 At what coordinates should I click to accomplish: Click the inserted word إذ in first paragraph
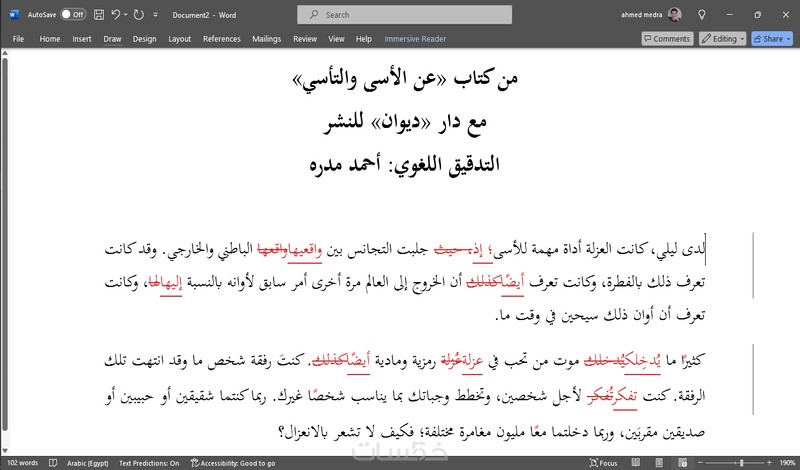click(x=477, y=250)
